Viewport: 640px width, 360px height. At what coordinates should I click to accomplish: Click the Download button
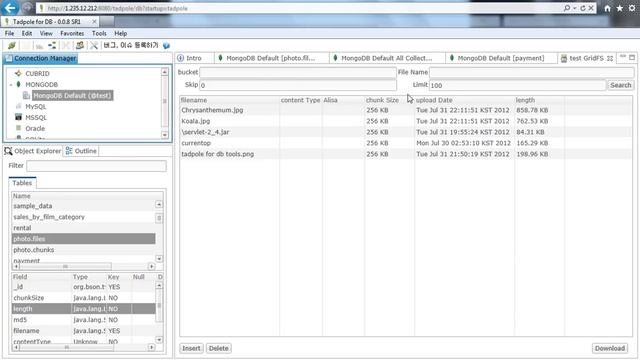pos(609,348)
